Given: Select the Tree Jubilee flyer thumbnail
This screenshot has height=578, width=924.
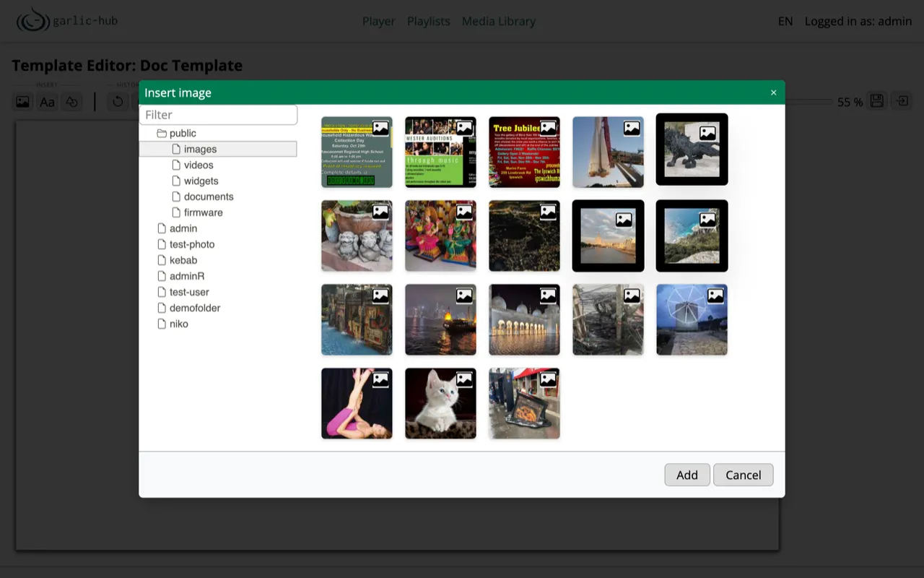Looking at the screenshot, I should [524, 152].
